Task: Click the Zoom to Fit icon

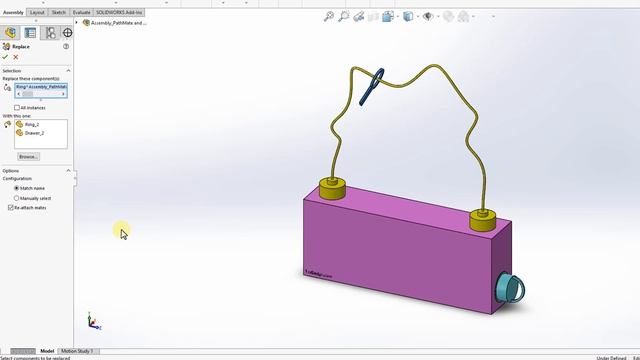Action: coord(329,16)
